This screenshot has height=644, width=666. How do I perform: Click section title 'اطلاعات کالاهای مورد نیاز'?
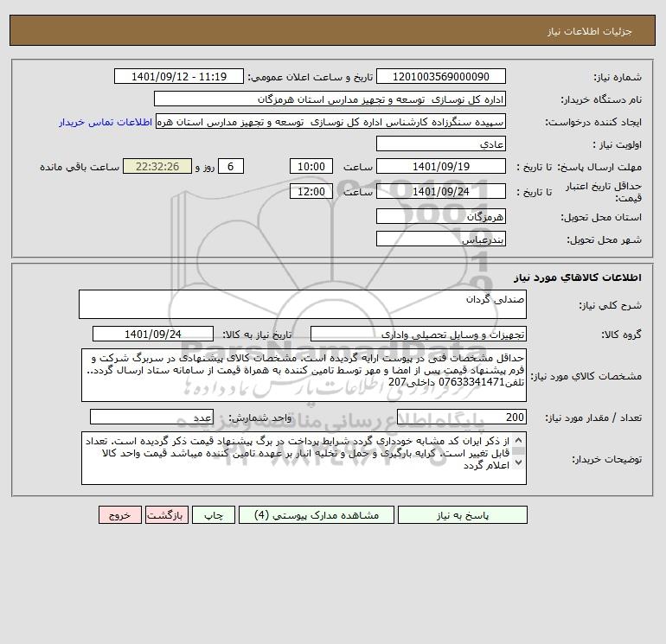[578, 277]
